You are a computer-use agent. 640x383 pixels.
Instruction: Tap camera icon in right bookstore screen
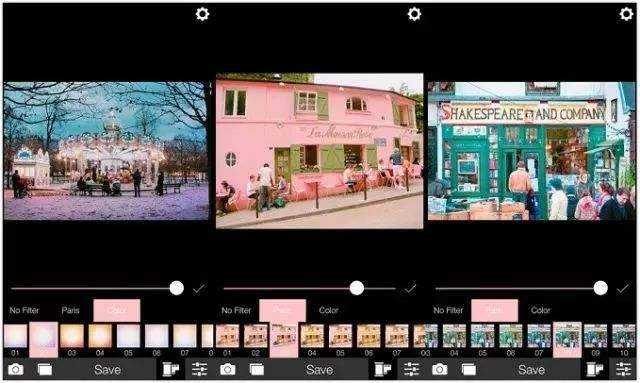tap(440, 370)
